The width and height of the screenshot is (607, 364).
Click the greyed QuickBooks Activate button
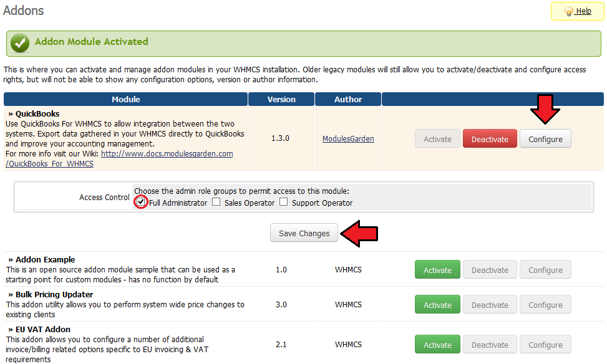(437, 139)
